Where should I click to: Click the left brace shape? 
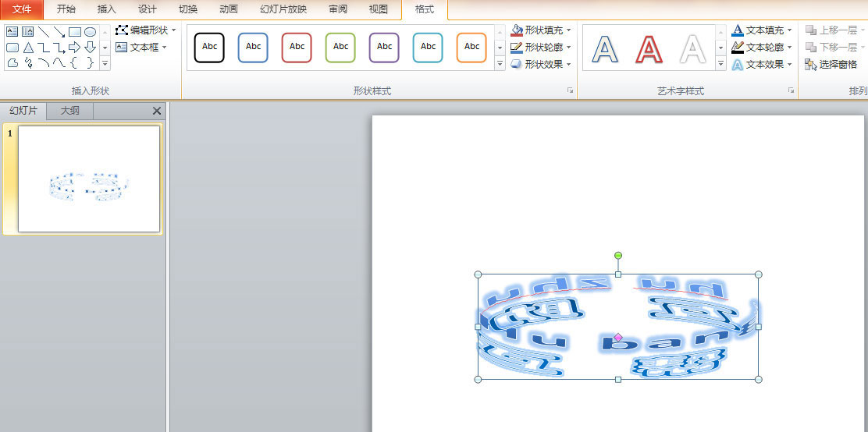coord(75,63)
